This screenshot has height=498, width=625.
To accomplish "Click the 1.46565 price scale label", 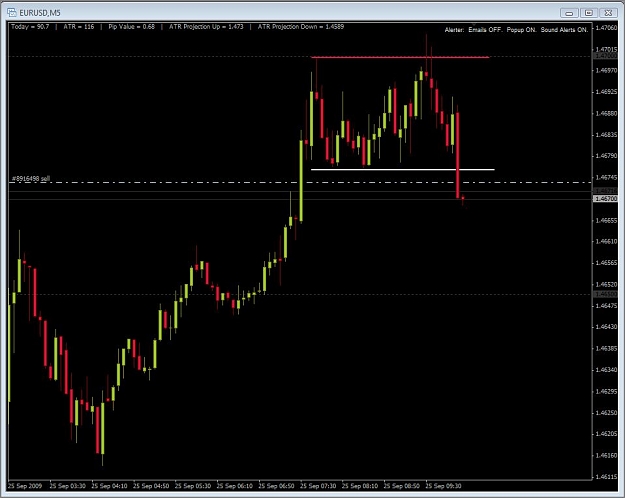I will point(606,263).
